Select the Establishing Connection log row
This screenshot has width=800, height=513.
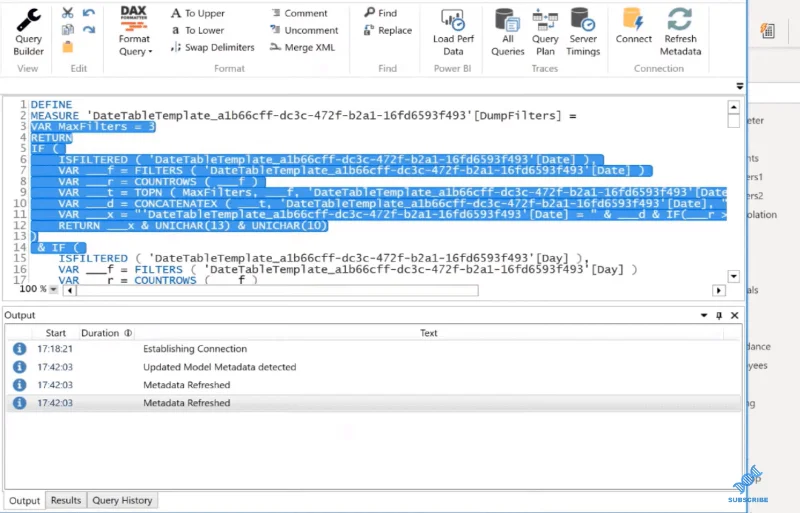373,349
